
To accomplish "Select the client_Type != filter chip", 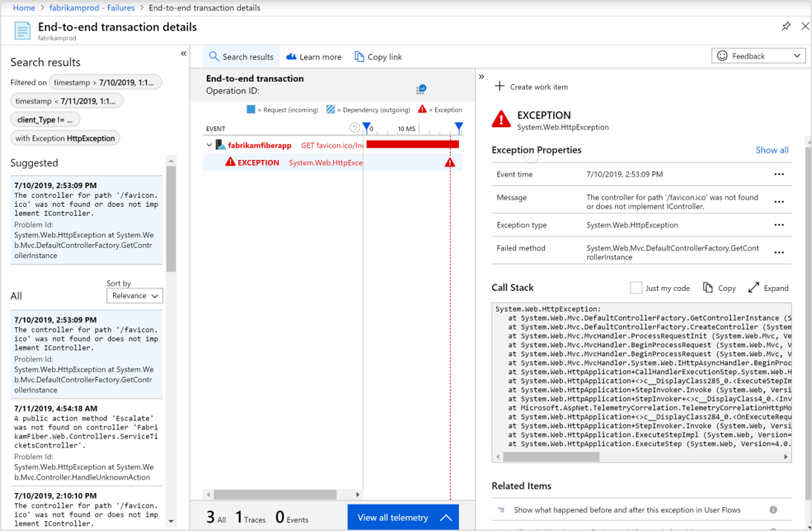I will click(x=45, y=120).
